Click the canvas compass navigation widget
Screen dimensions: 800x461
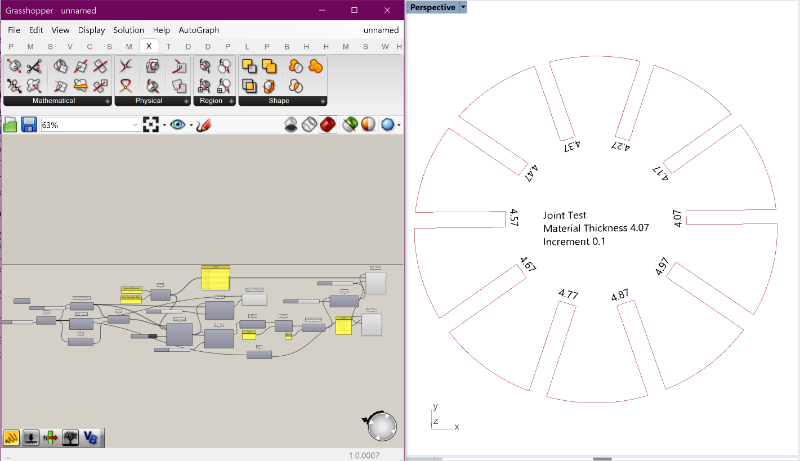click(381, 426)
